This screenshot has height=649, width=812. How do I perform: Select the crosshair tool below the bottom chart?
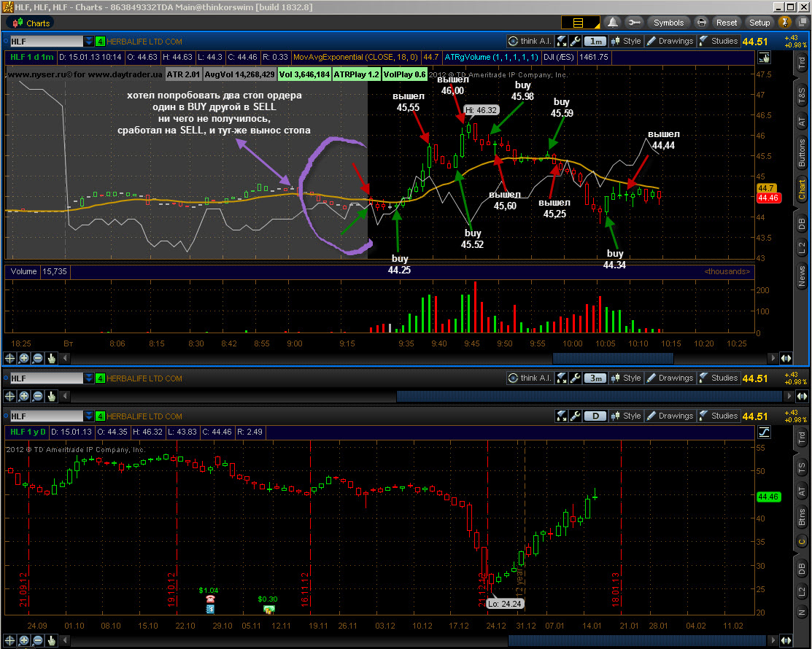[x=9, y=641]
